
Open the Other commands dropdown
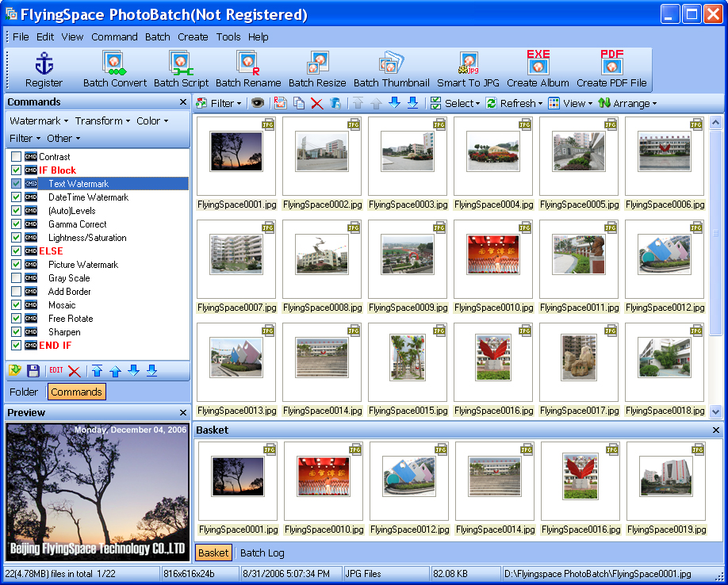63,139
